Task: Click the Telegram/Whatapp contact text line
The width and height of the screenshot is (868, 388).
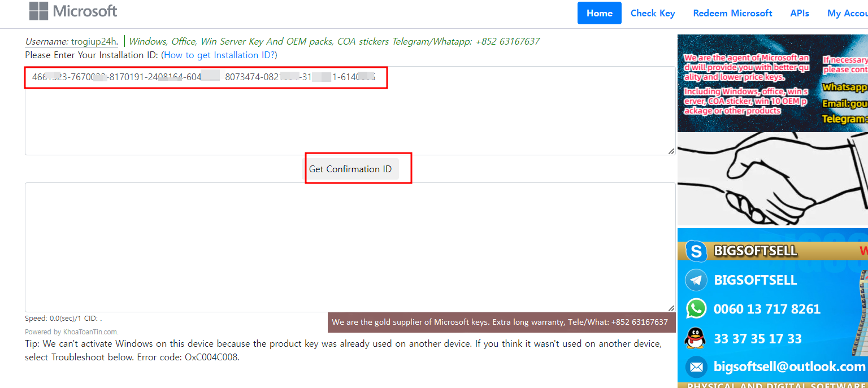Action: pyautogui.click(x=334, y=41)
